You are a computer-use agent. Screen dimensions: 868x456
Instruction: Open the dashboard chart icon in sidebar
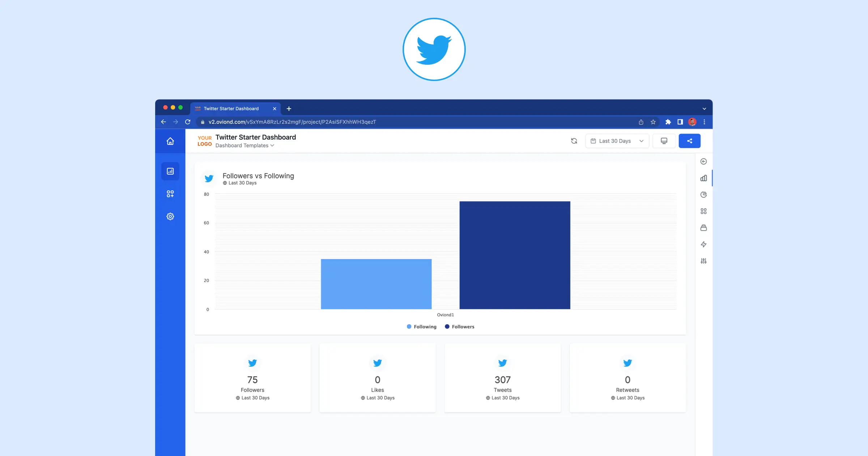tap(170, 171)
